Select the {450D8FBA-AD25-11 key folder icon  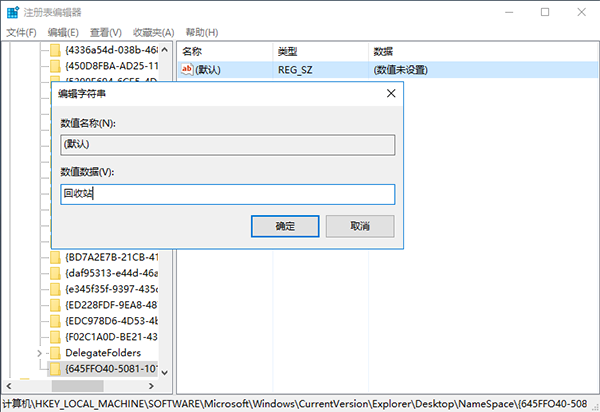pos(55,66)
